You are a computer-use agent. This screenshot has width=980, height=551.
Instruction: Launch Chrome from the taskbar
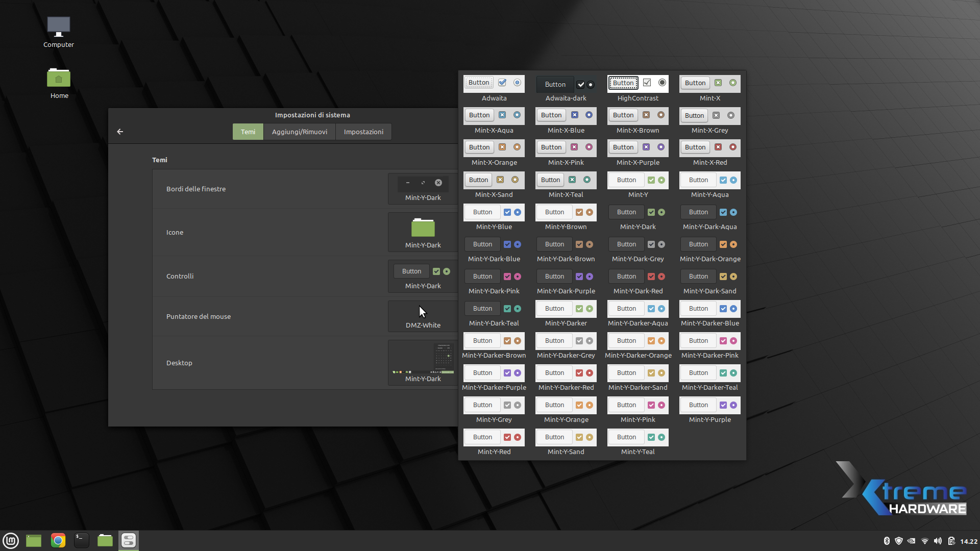point(58,540)
